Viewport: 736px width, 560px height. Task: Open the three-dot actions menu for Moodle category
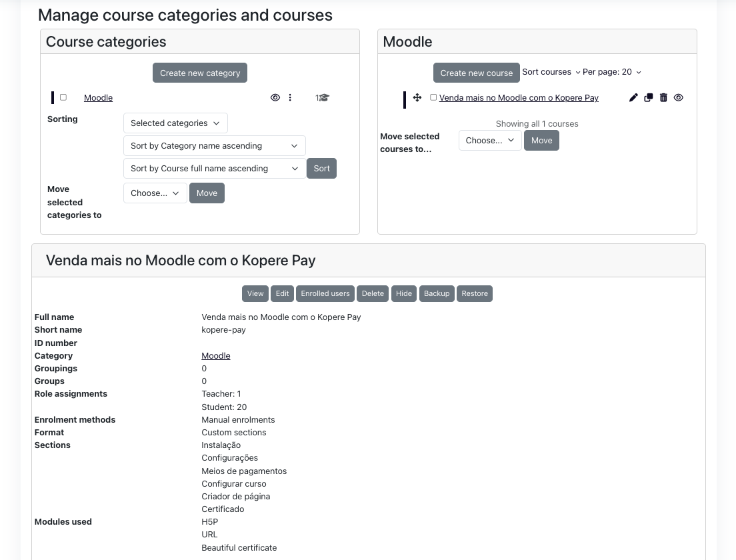point(290,97)
